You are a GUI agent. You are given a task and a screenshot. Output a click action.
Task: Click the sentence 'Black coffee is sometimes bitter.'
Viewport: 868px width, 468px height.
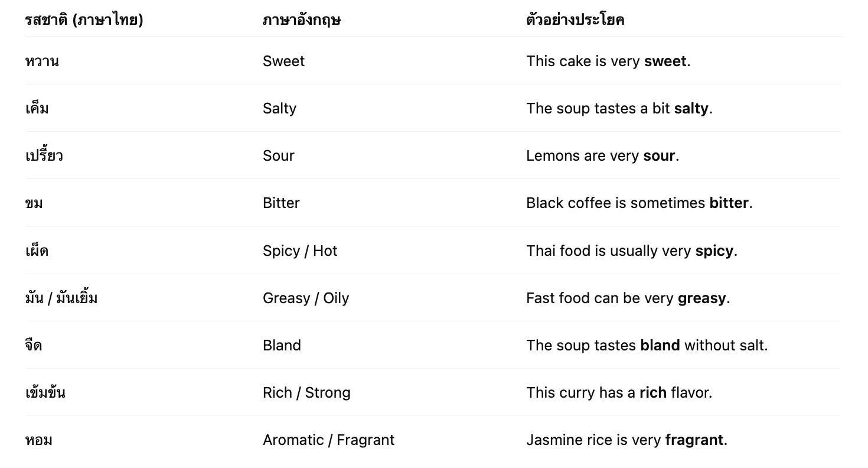639,203
